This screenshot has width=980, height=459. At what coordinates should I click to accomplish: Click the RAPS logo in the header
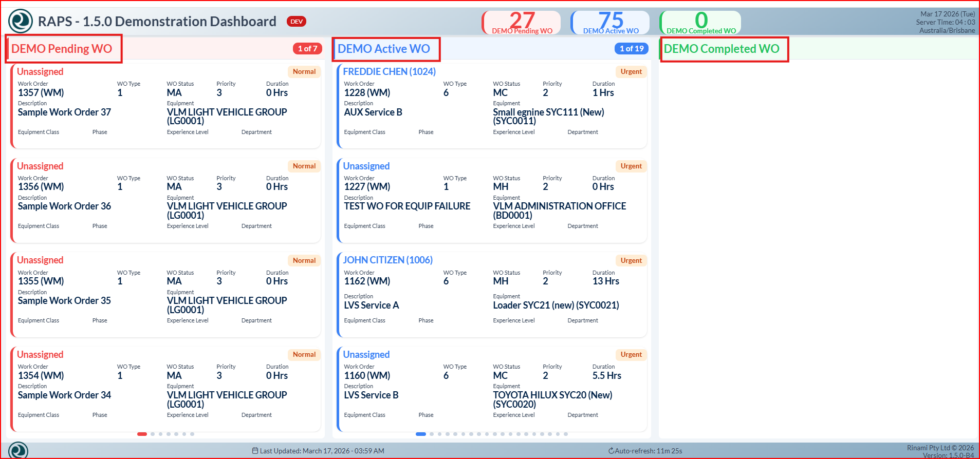[x=21, y=22]
